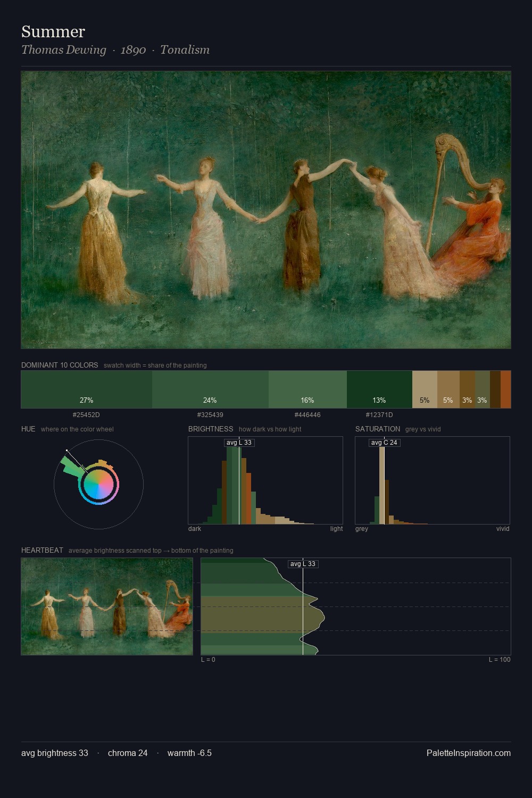
Task: Open the PaletteInspiration.com link
Action: click(469, 753)
